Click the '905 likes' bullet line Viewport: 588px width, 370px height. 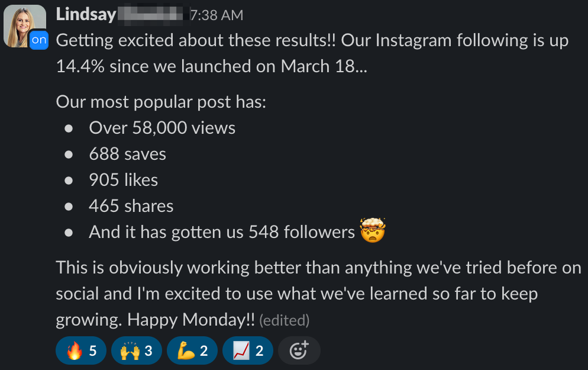[124, 180]
